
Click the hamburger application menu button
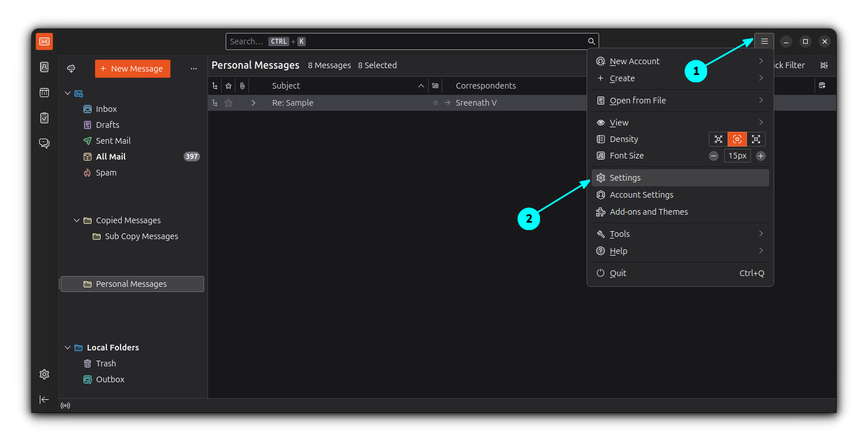(x=764, y=41)
